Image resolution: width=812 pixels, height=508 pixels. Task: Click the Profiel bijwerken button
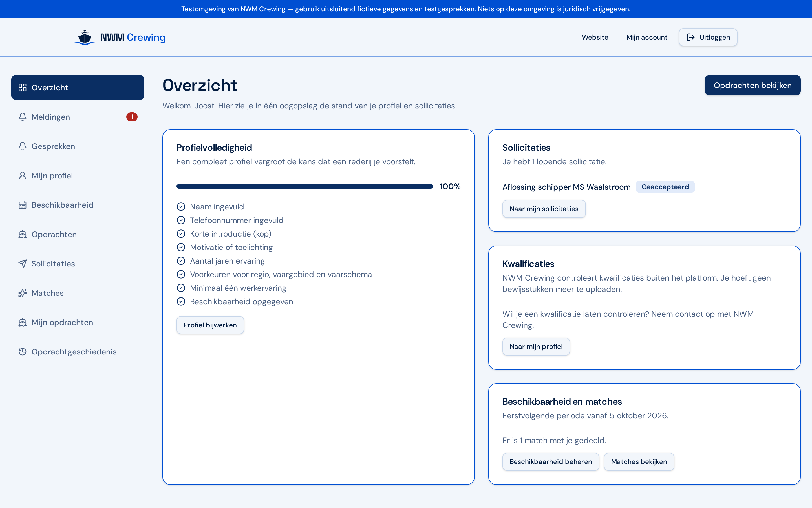pos(210,325)
